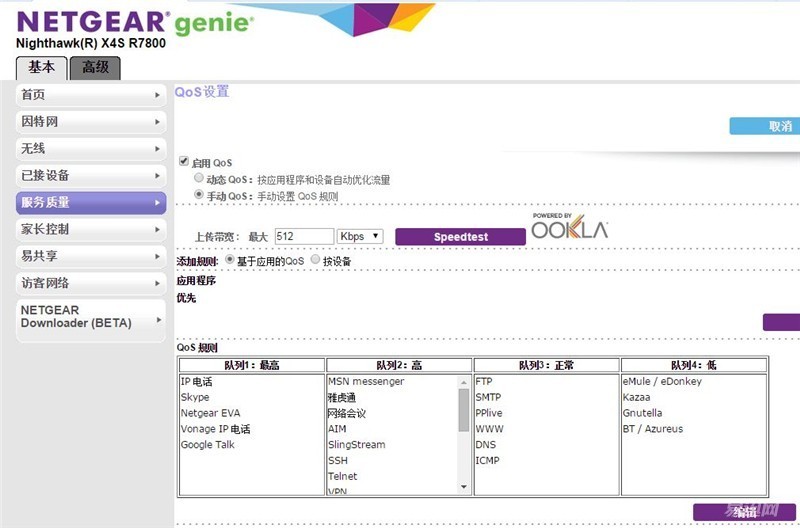Image resolution: width=800 pixels, height=528 pixels.
Task: Select DNS in queue 3
Action: point(486,444)
